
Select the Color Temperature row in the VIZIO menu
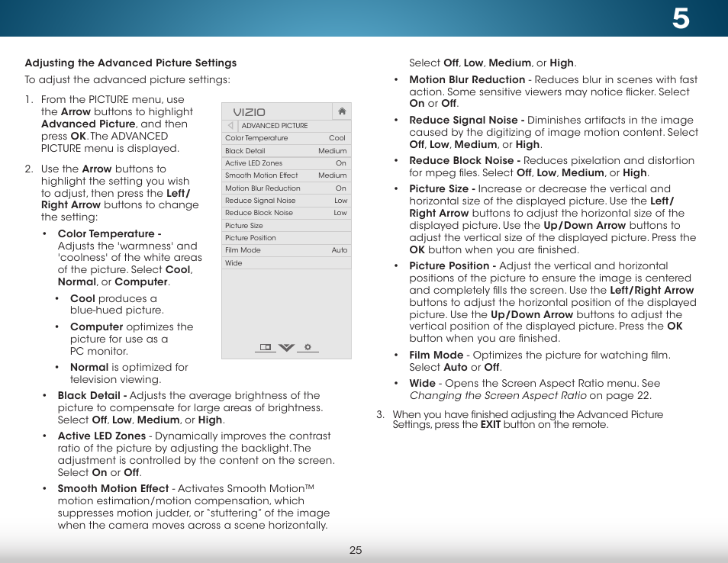pyautogui.click(x=286, y=138)
